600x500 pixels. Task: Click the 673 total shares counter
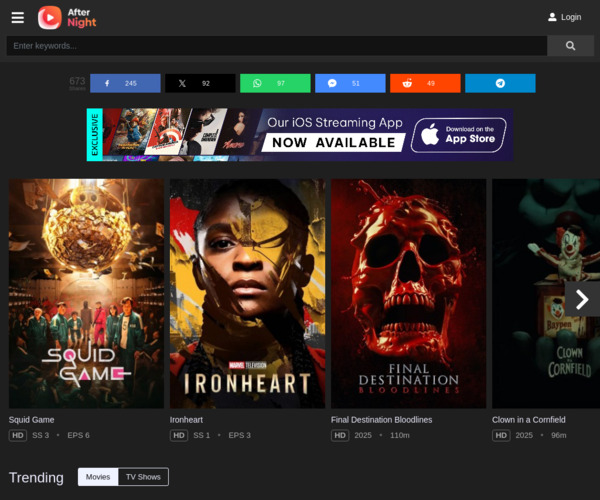point(77,83)
